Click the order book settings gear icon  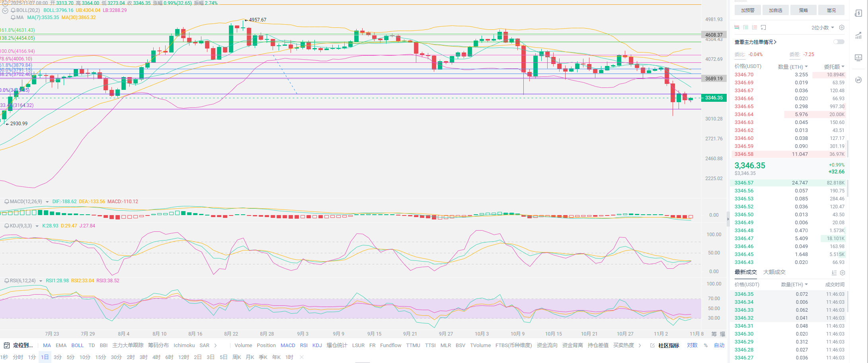click(841, 27)
